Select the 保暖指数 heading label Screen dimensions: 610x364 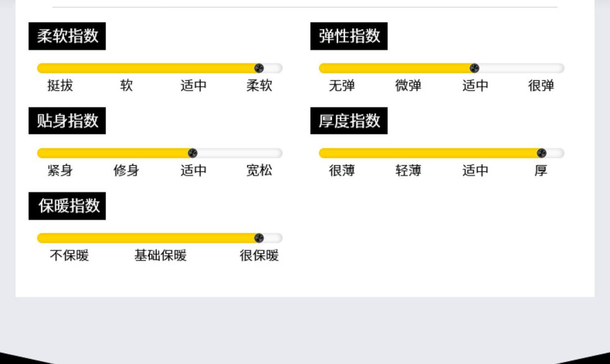click(67, 206)
